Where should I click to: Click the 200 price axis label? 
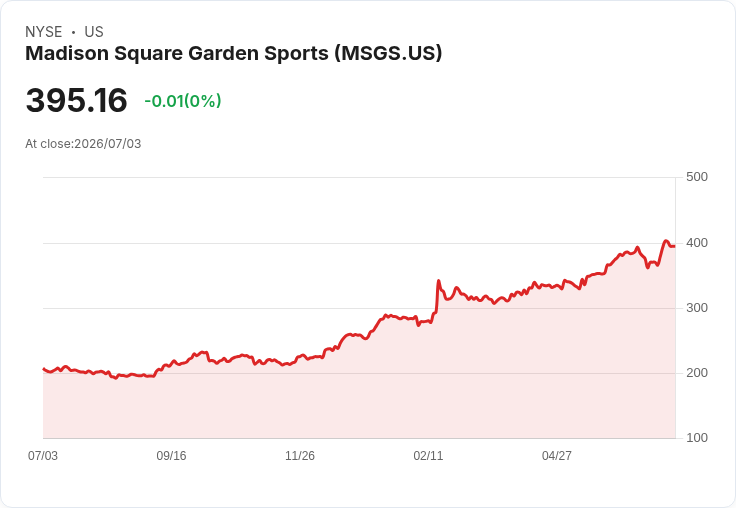coord(697,373)
